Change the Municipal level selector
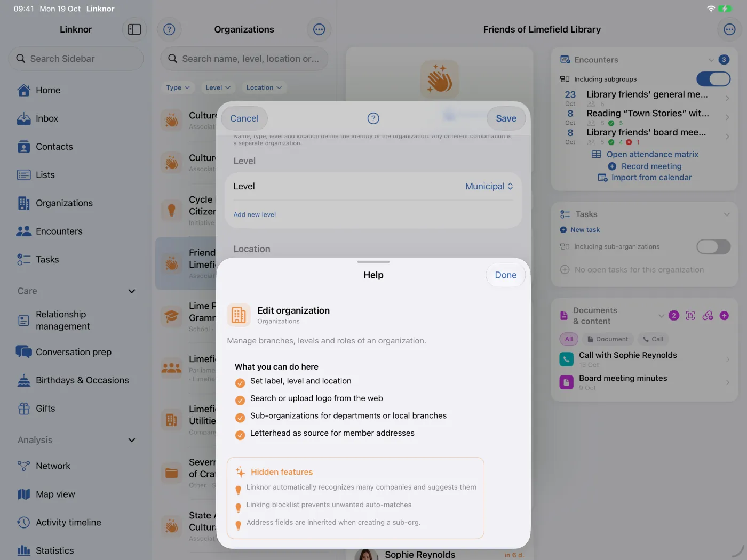 (489, 186)
